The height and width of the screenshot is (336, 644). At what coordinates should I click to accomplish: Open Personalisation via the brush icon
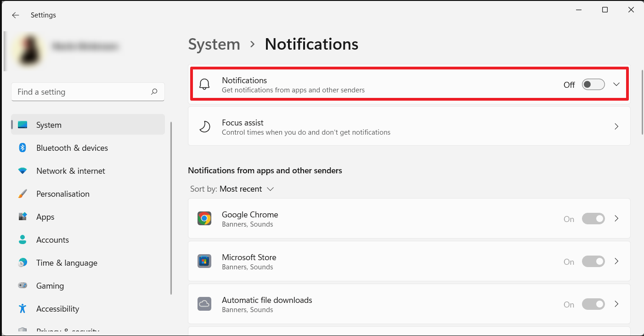tap(23, 194)
